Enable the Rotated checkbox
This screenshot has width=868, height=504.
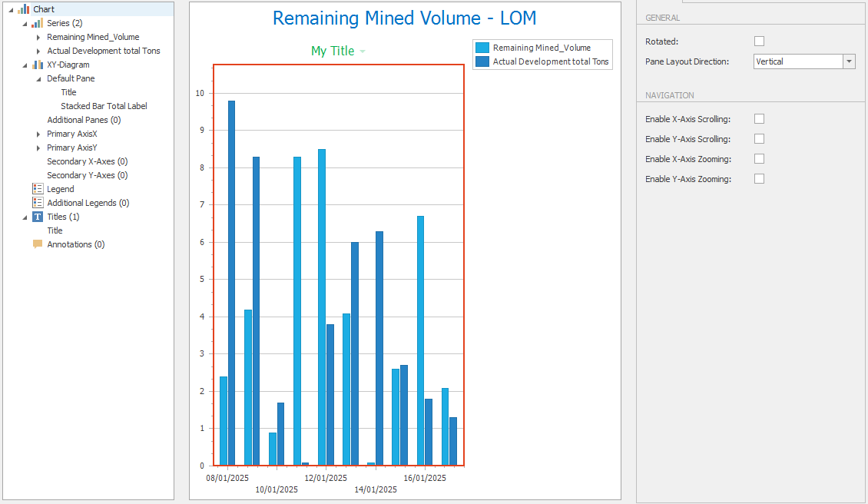pyautogui.click(x=759, y=41)
